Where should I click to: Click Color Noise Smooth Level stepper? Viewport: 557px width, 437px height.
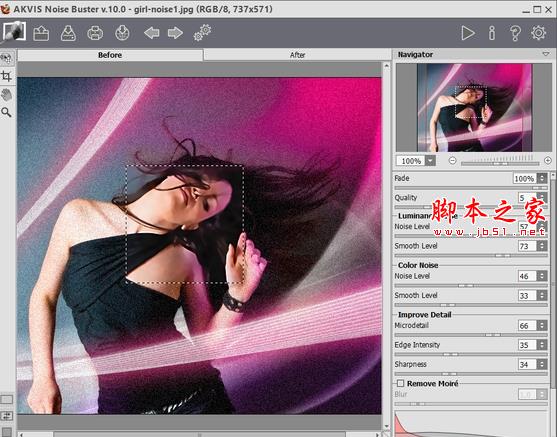pos(542,295)
